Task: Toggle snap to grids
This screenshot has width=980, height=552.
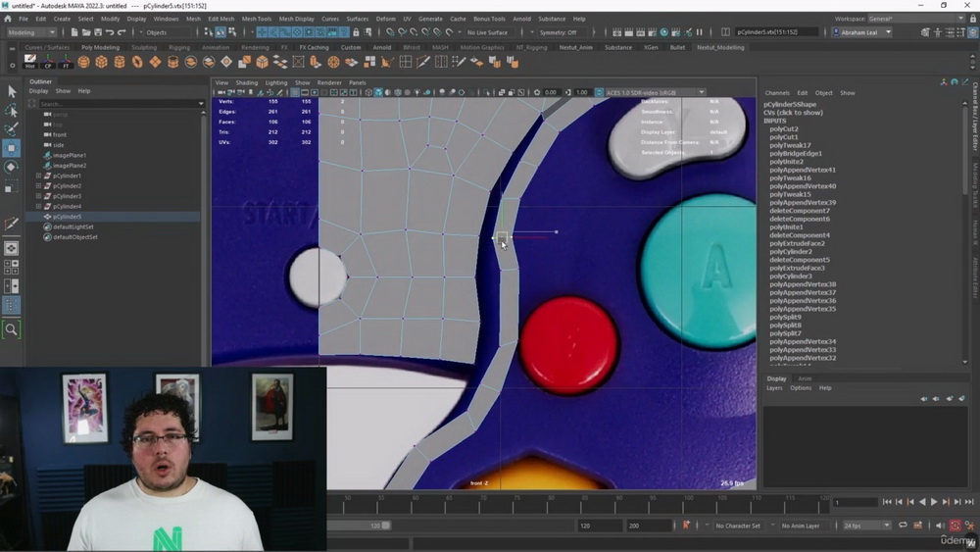Action: [x=390, y=32]
